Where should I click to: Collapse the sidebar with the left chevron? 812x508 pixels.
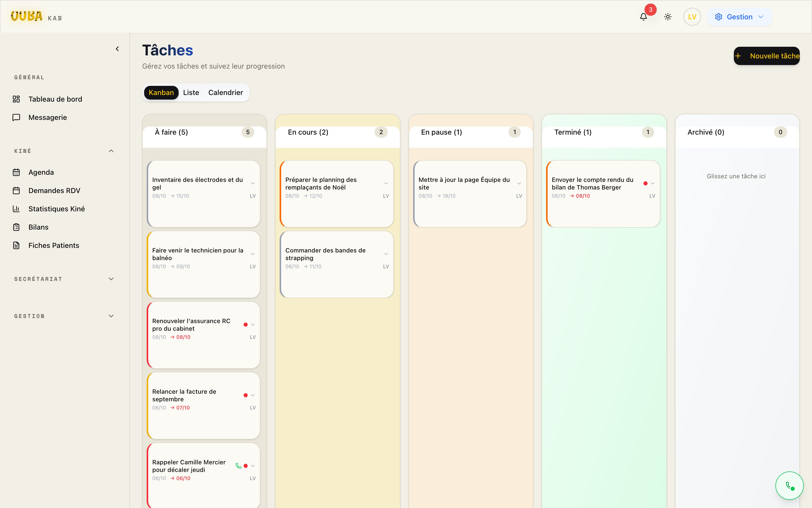(117, 49)
